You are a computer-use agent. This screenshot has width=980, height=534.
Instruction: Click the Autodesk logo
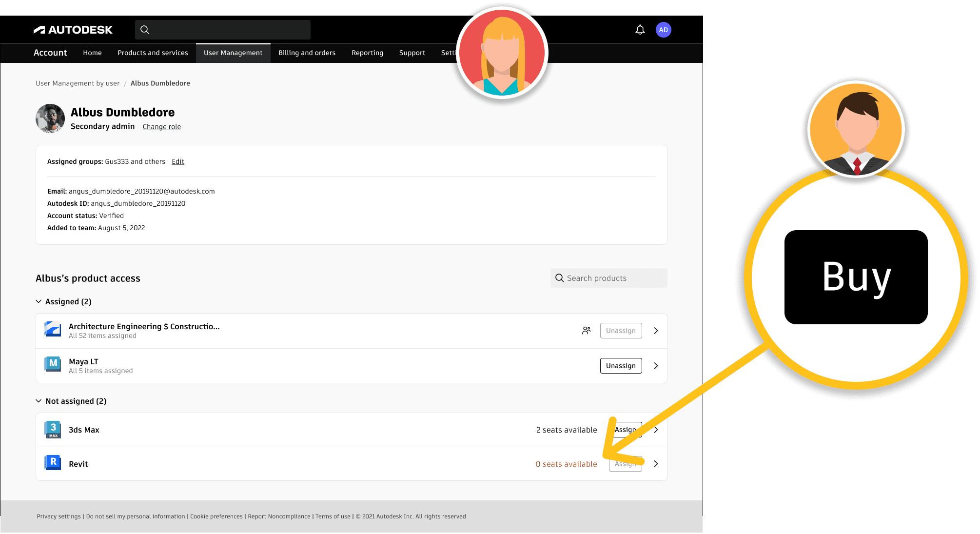[x=73, y=30]
